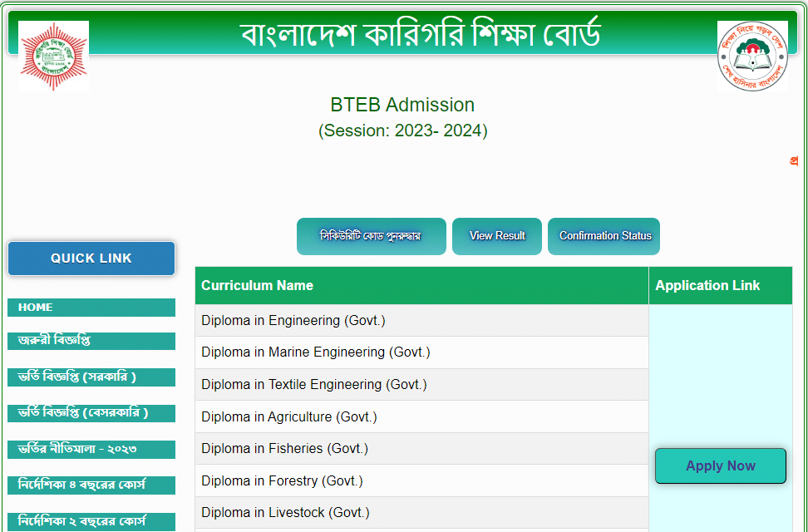The height and width of the screenshot is (532, 808).
Task: Click the সিকিউরিটি কোড পুনরুদ্ধার button
Action: click(372, 235)
